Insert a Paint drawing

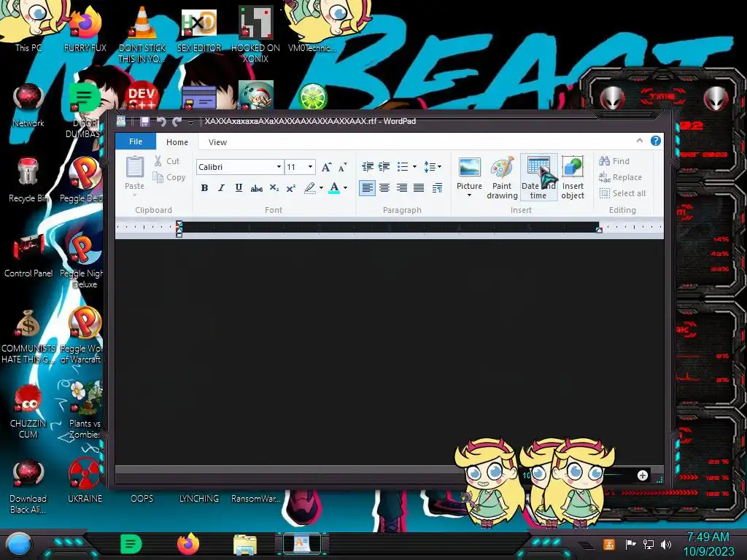(502, 178)
